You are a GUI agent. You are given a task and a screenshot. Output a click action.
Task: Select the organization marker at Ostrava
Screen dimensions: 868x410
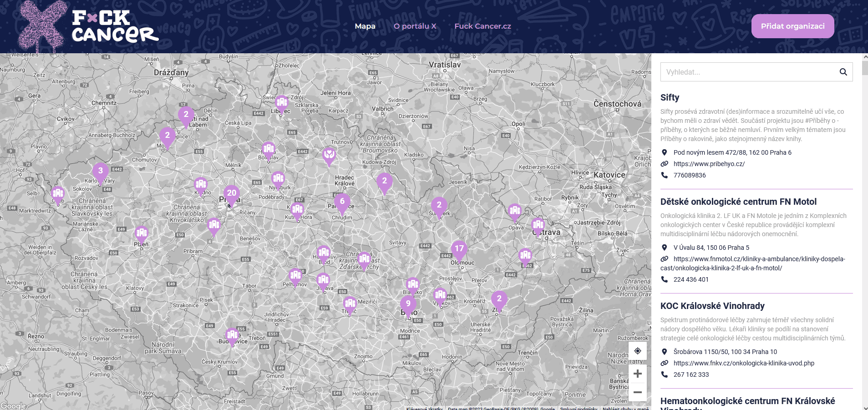(538, 226)
